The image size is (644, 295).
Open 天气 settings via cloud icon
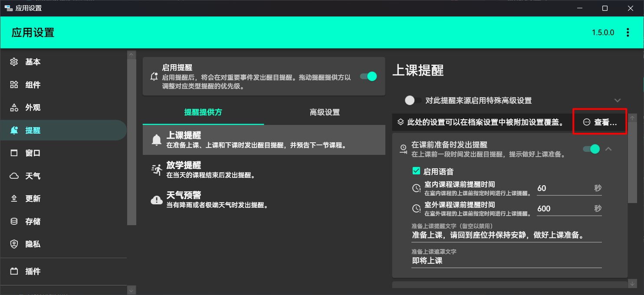(x=14, y=176)
